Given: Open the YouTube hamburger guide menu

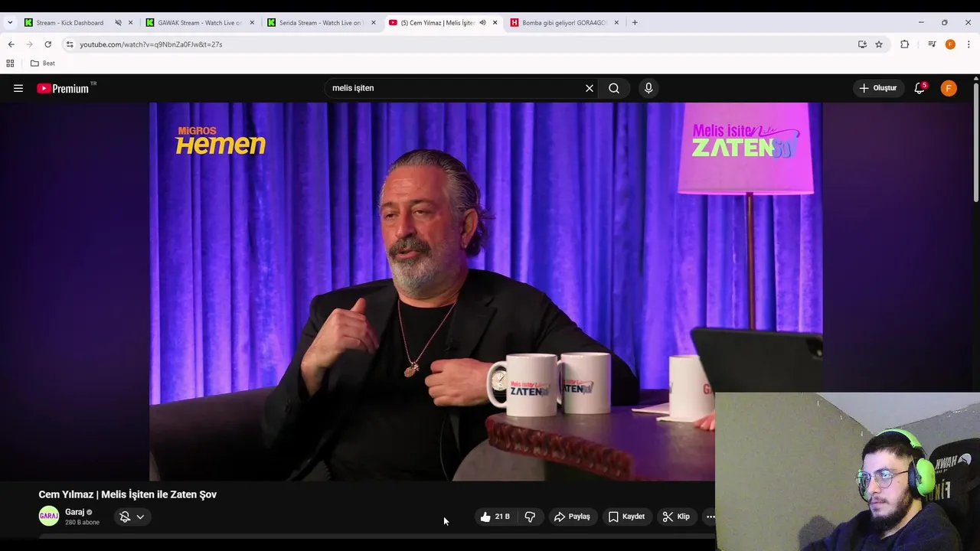Looking at the screenshot, I should click(18, 88).
